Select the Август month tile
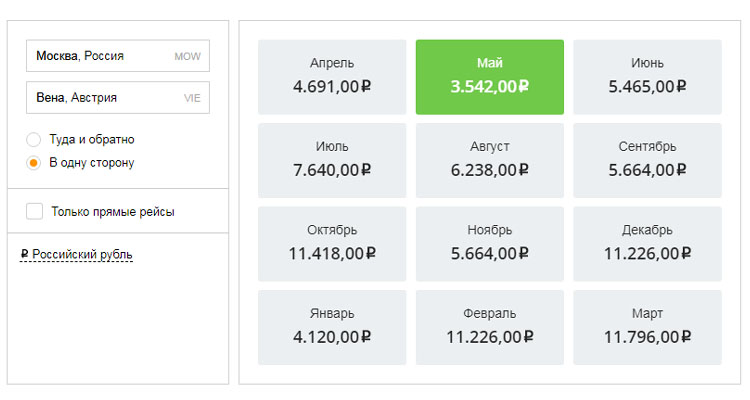 [x=490, y=160]
